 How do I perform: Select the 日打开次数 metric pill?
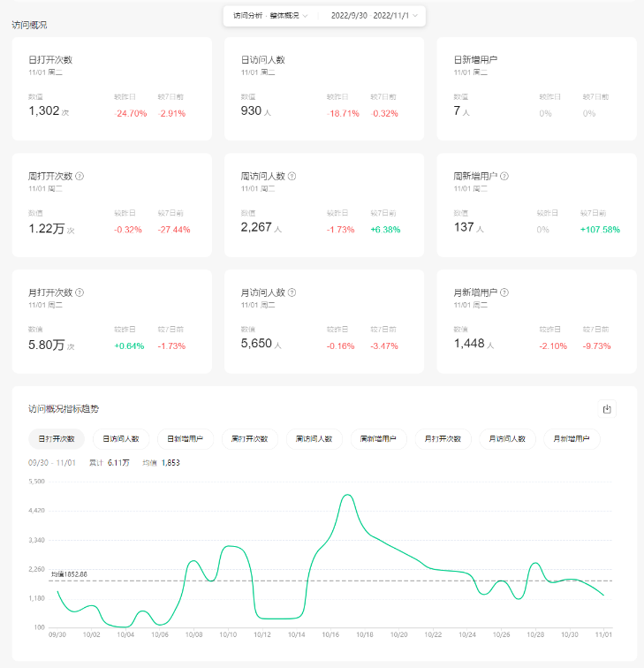coord(57,438)
